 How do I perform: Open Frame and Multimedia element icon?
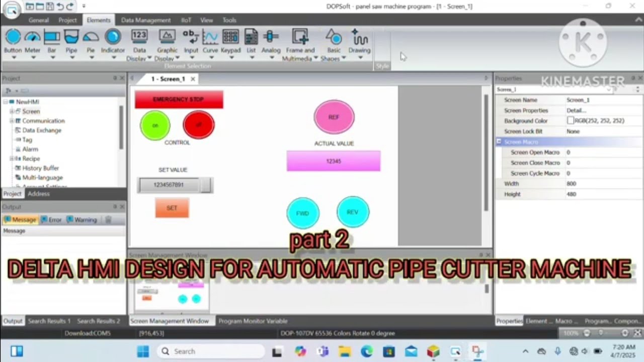[x=300, y=37]
